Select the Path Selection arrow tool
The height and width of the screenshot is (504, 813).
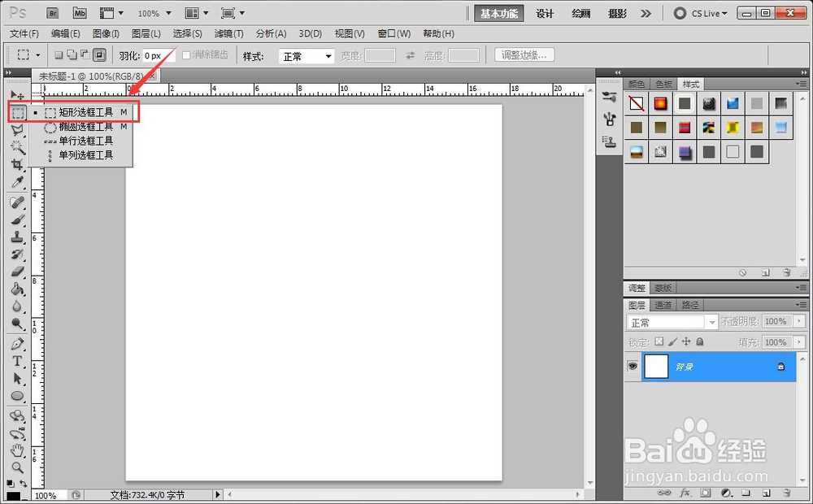[17, 379]
